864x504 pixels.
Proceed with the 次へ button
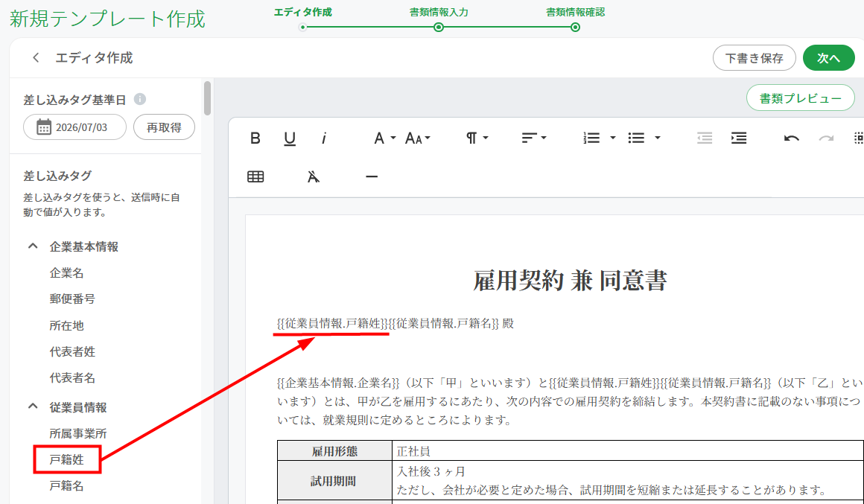tap(829, 58)
